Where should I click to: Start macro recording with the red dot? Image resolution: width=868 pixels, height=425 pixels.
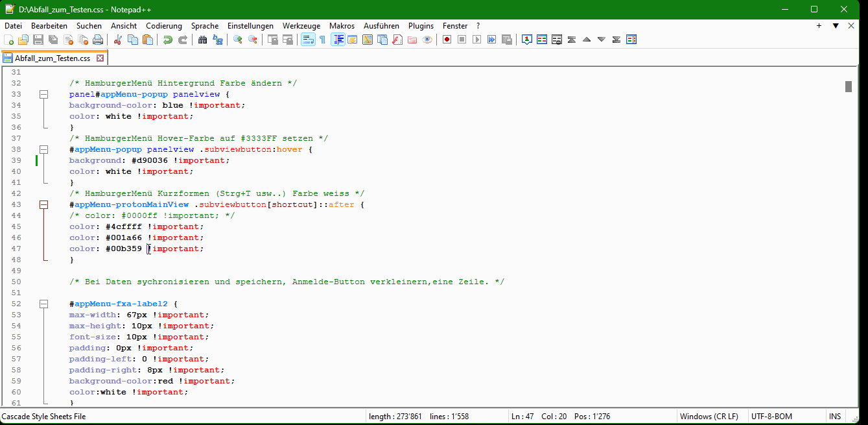coord(447,40)
